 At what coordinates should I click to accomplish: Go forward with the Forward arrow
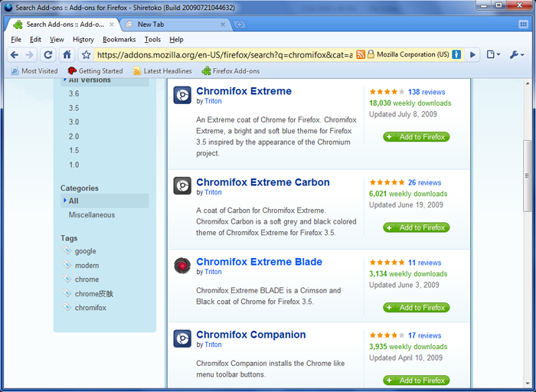coord(30,54)
